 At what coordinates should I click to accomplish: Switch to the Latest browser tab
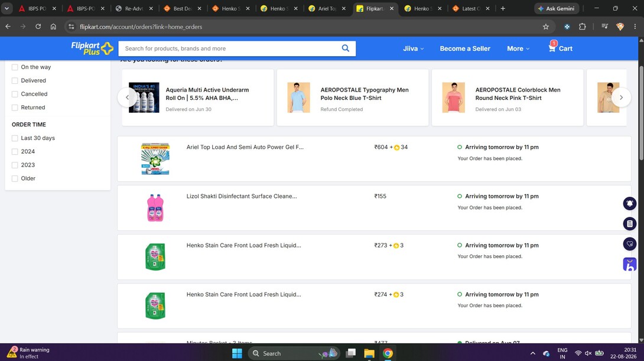471,8
